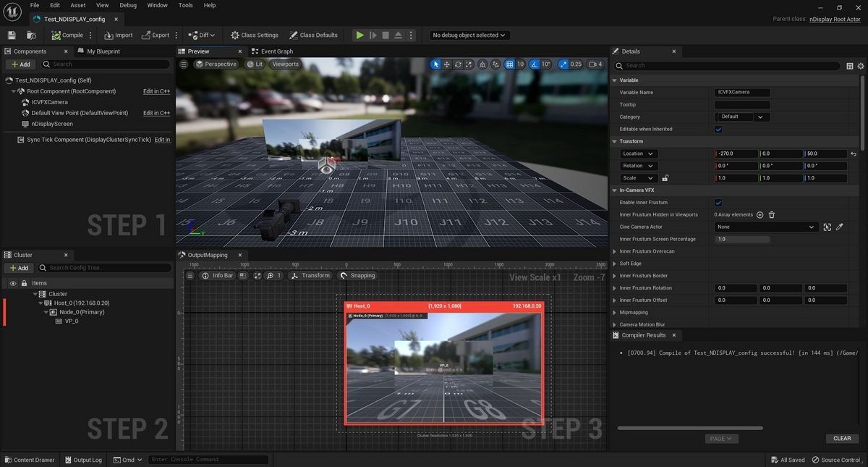Click the Play simulation button
Screen dimensions: 868x467
(359, 35)
